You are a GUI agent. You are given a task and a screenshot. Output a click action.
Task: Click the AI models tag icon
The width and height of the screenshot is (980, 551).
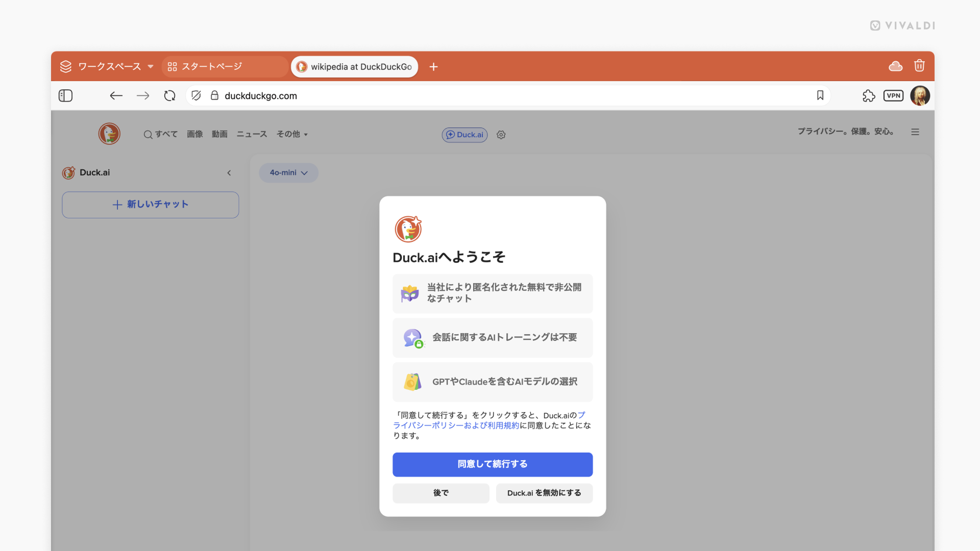(412, 382)
